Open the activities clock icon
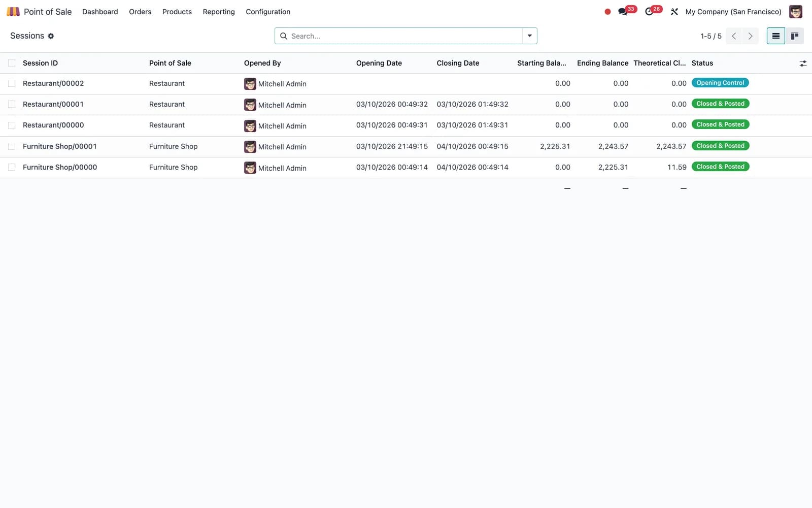The width and height of the screenshot is (812, 508). click(x=649, y=12)
